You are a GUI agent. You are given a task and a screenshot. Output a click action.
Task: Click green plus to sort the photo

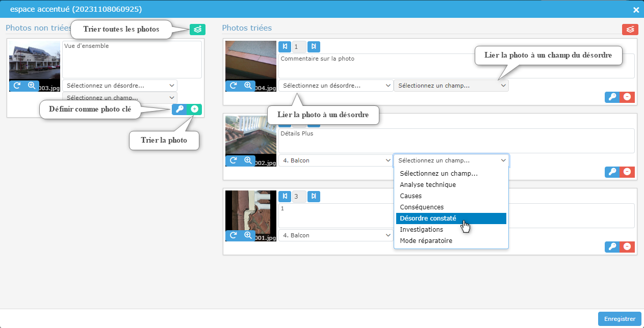click(194, 109)
